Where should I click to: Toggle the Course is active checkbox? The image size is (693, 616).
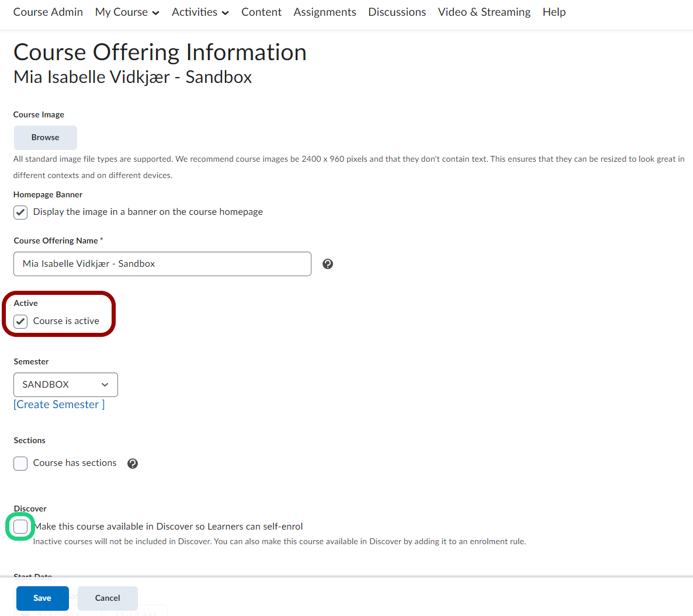click(x=20, y=321)
